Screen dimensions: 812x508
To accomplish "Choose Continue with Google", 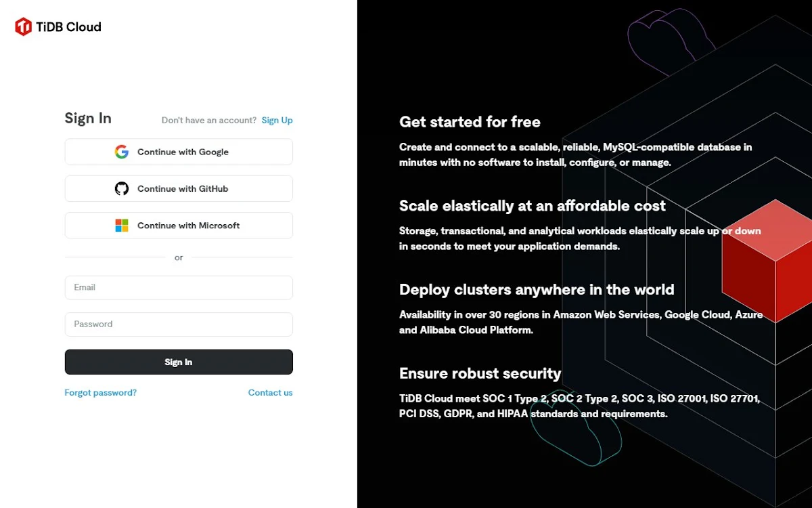I will (x=179, y=152).
